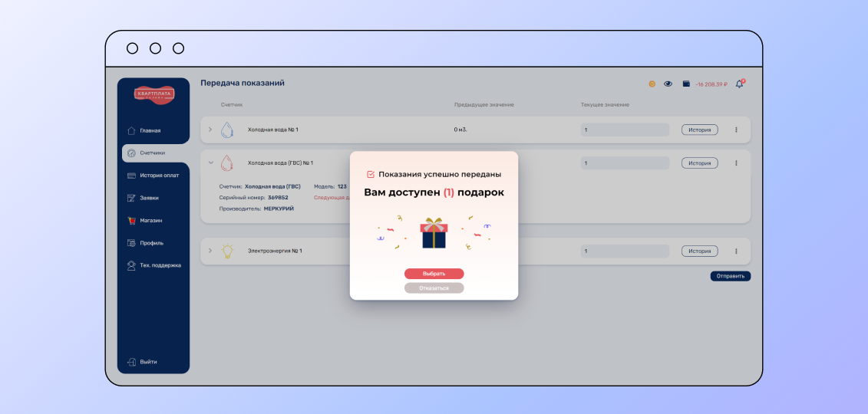Expand the Холодная вода № 1 row

point(210,130)
